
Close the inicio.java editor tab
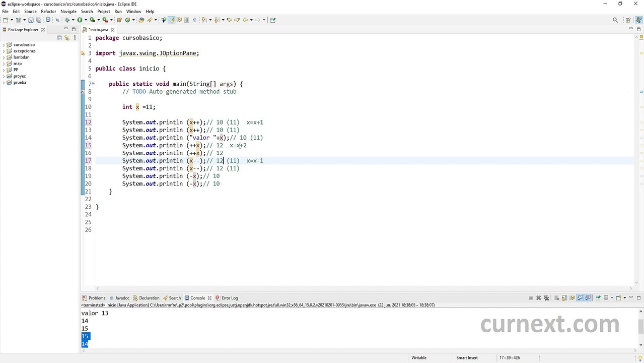point(112,30)
